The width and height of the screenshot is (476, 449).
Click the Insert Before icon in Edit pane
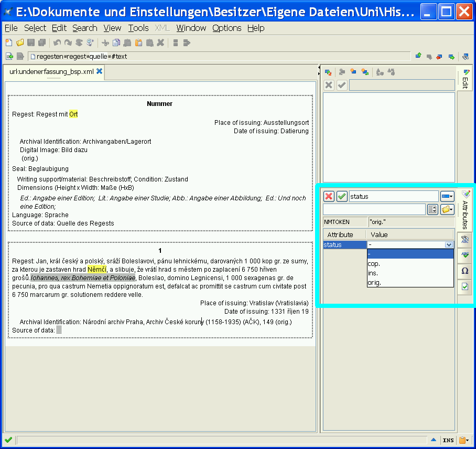point(342,72)
